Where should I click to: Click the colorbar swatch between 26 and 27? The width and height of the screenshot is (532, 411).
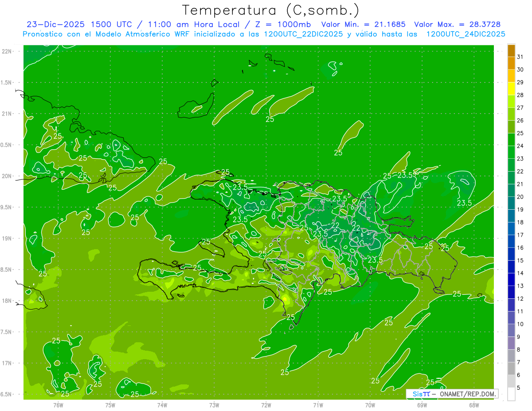pos(511,114)
